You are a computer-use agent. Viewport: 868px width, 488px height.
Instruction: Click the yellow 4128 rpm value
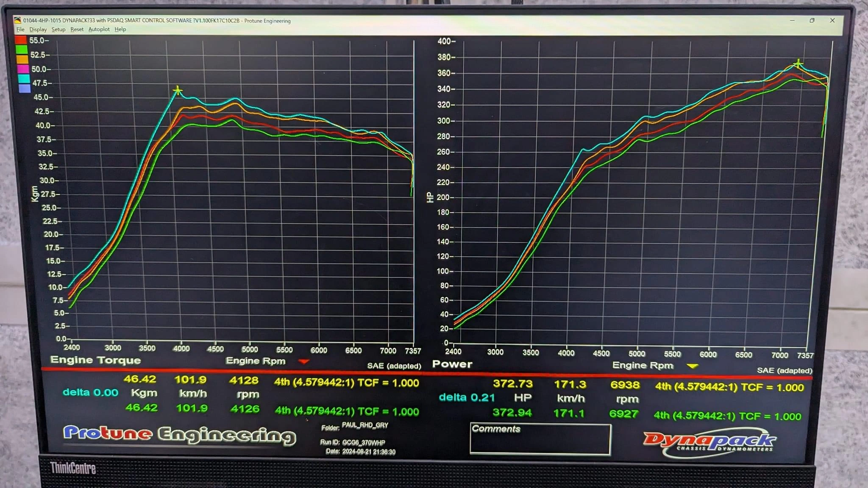point(244,380)
